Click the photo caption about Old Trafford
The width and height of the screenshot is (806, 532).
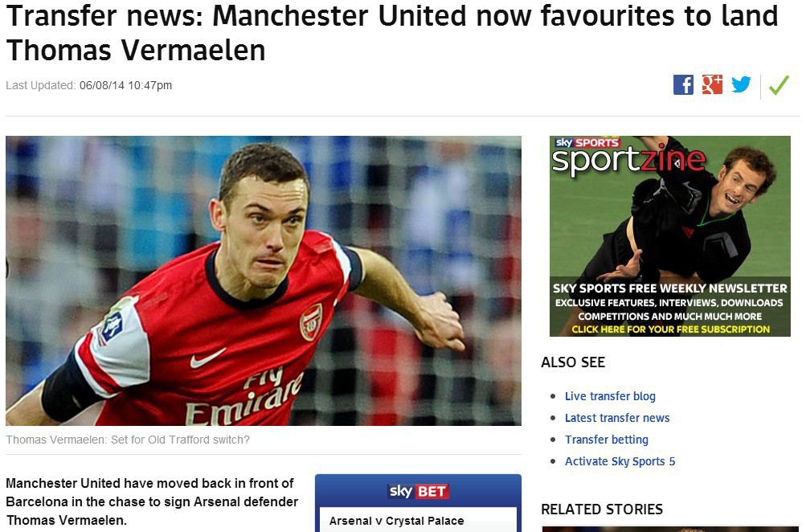coord(128,440)
